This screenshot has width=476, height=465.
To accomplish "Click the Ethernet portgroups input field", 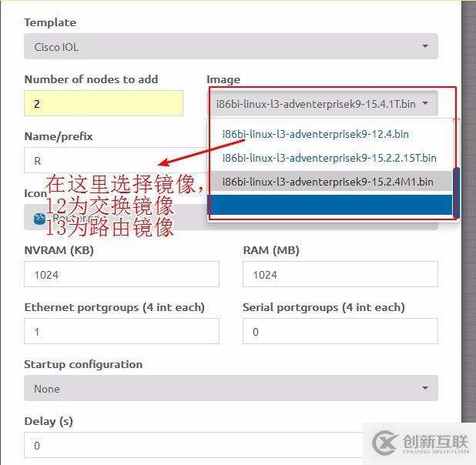I will [122, 331].
